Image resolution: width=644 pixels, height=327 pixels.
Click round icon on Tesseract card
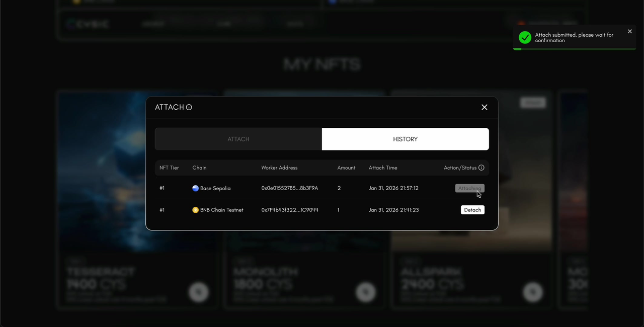coord(199,292)
